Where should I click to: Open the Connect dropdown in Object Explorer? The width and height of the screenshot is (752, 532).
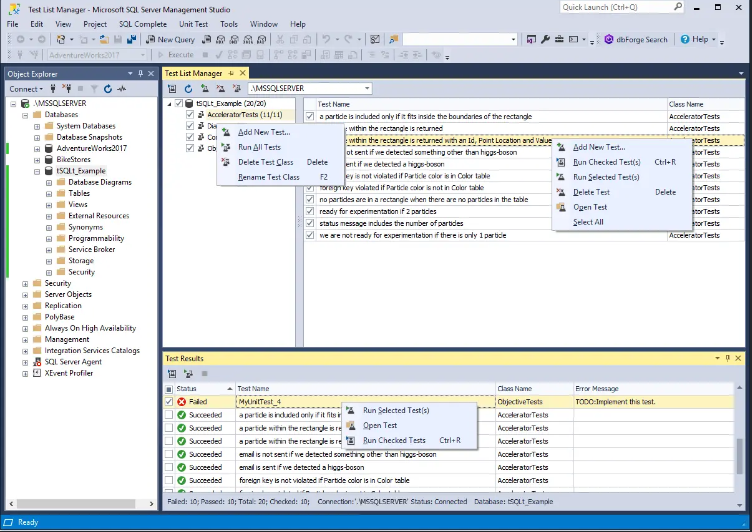click(x=26, y=89)
